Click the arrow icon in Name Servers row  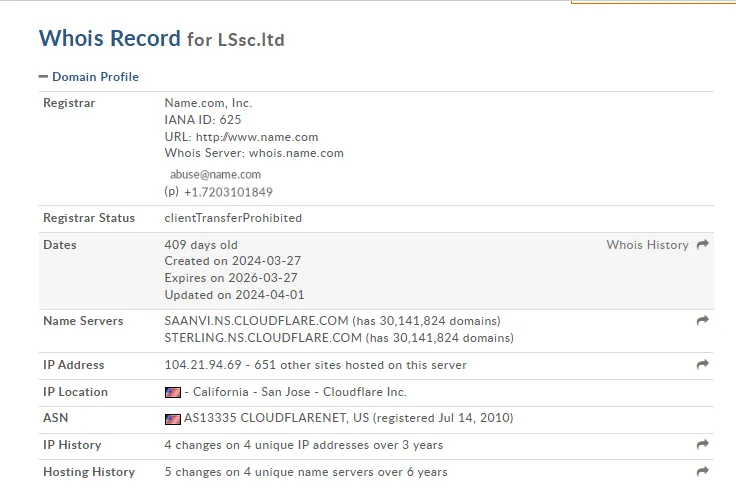[703, 321]
